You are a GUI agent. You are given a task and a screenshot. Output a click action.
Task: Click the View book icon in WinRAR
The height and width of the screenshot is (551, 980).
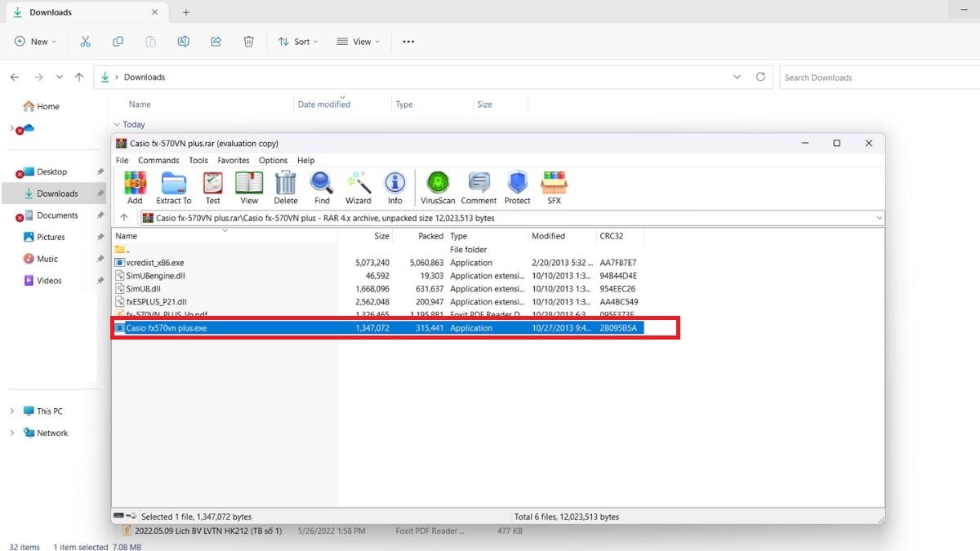[x=249, y=188]
